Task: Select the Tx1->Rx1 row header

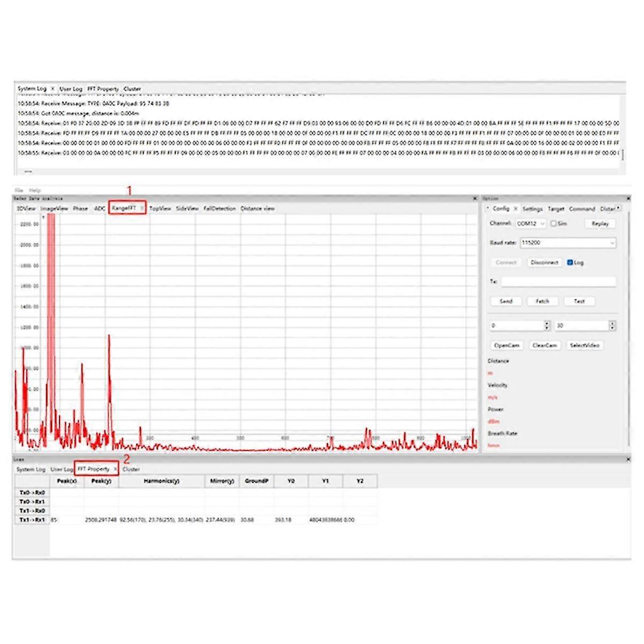Action: (x=32, y=520)
